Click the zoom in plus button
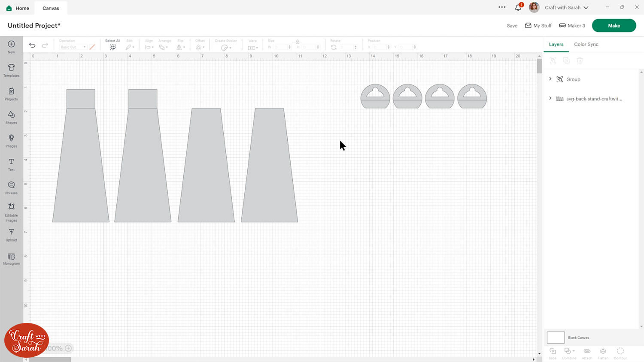Viewport: 644px width, 362px height. (x=68, y=348)
